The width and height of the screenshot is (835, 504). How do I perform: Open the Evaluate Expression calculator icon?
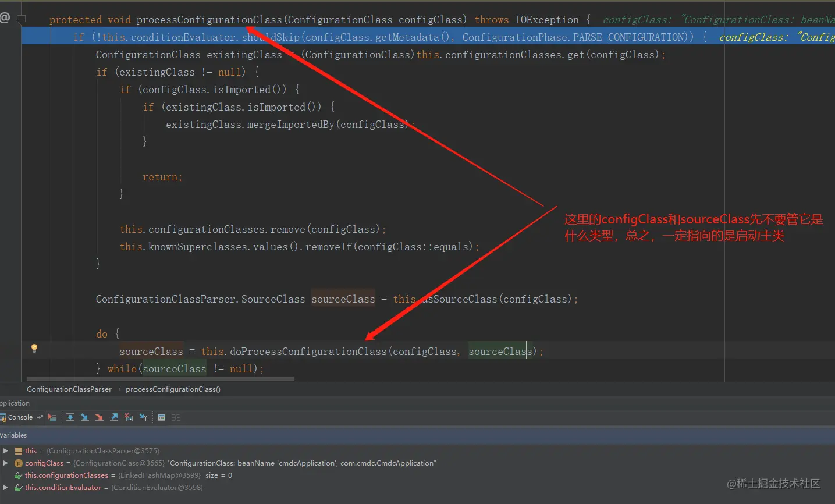162,417
